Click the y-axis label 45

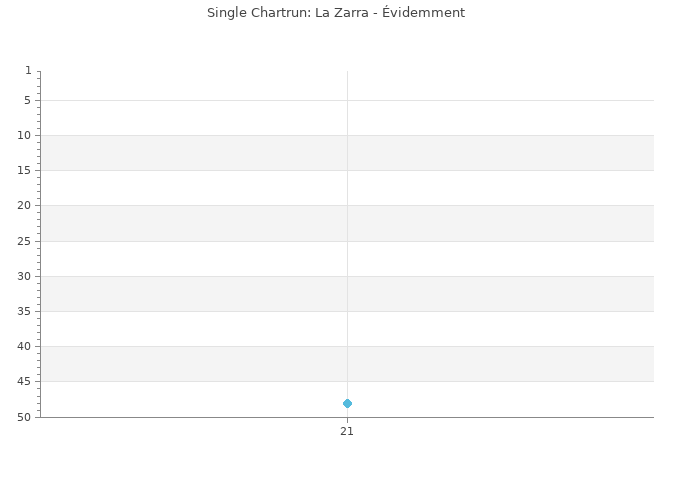[24, 381]
